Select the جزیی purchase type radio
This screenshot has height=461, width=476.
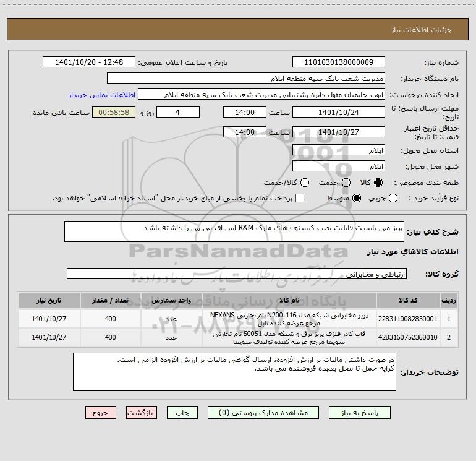pos(393,198)
